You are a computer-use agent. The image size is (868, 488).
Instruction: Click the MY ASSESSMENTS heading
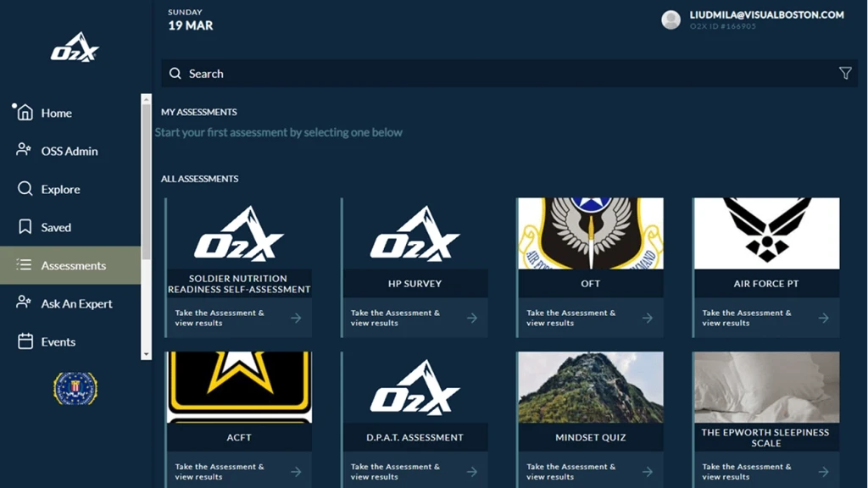[198, 112]
